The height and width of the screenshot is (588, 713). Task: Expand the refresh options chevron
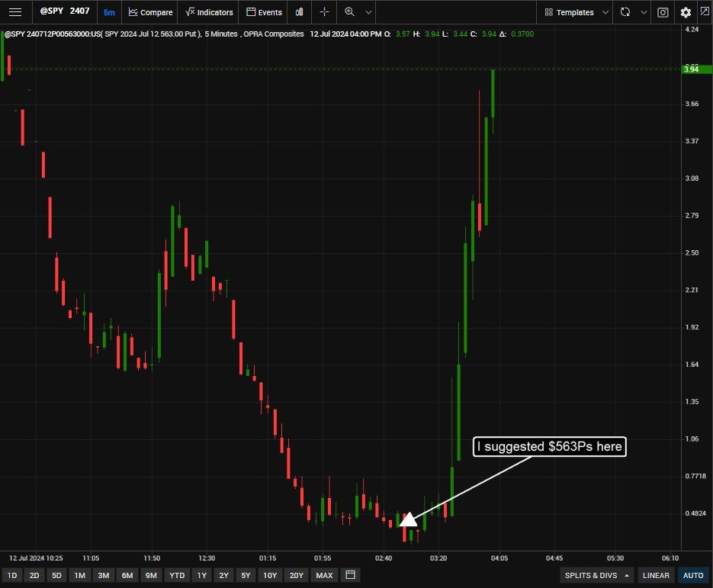coord(644,12)
